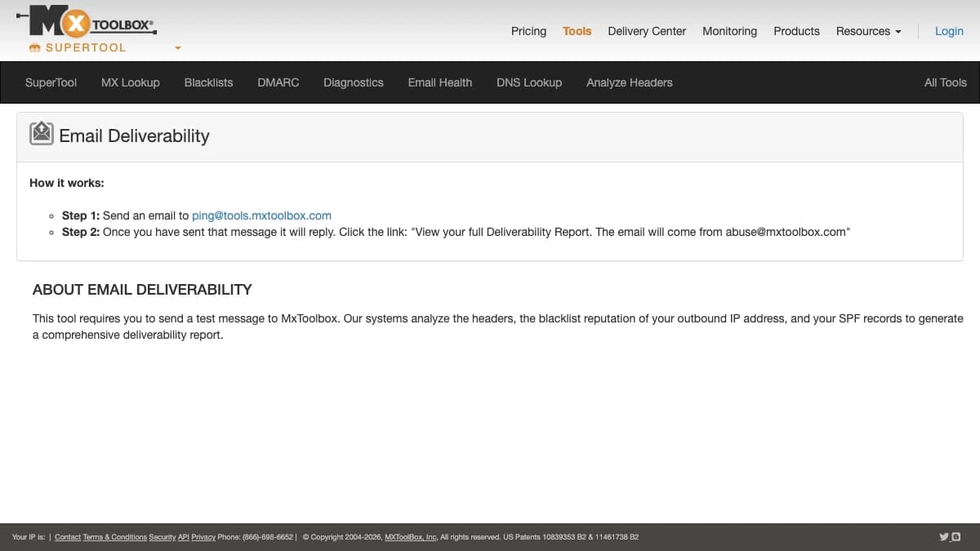Switch to the SuperTool tab
The height and width of the screenshot is (551, 980).
51,82
